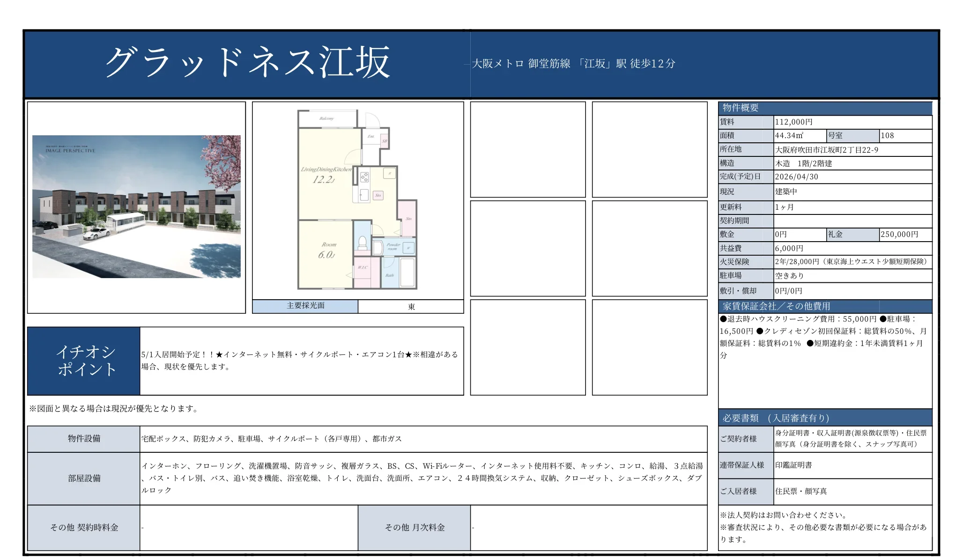Click the empty 契約期間 value cell
963x560 pixels.
(x=852, y=221)
